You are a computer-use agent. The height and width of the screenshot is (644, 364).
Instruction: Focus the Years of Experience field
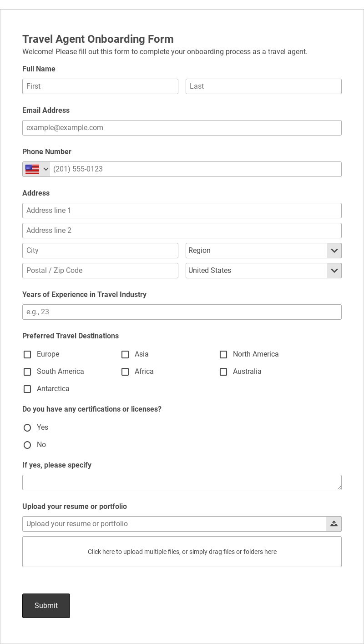[182, 312]
